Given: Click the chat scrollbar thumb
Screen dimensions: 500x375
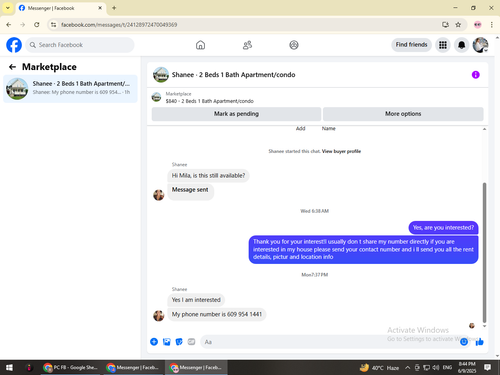Looking at the screenshot, I should tap(484, 253).
